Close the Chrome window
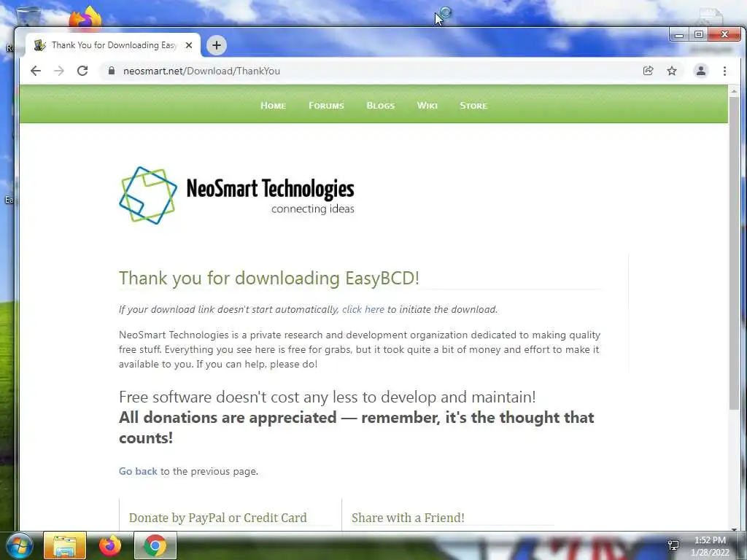The image size is (747, 560). click(x=724, y=35)
